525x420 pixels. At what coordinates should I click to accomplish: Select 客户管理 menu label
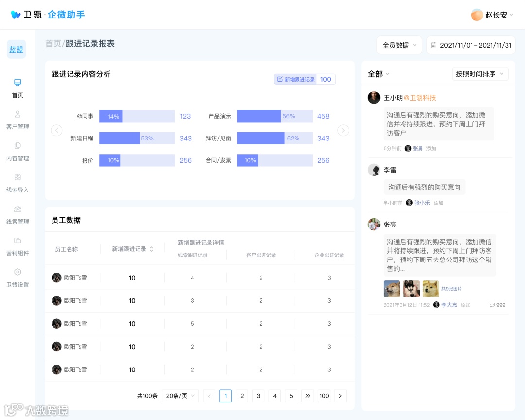tap(17, 126)
